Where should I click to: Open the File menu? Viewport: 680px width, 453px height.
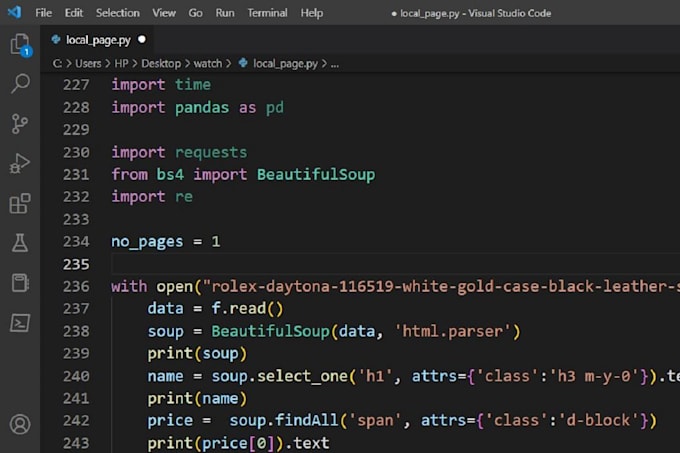click(x=44, y=13)
